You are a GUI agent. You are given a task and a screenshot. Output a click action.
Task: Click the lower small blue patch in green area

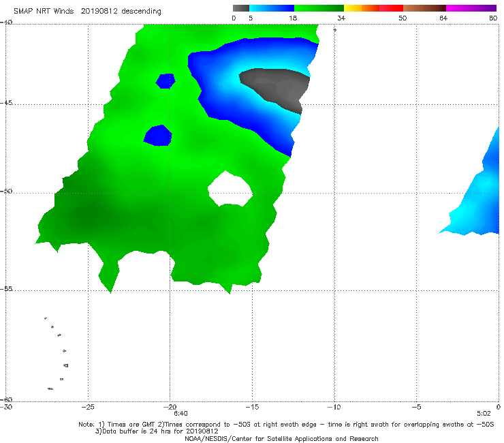(x=158, y=136)
